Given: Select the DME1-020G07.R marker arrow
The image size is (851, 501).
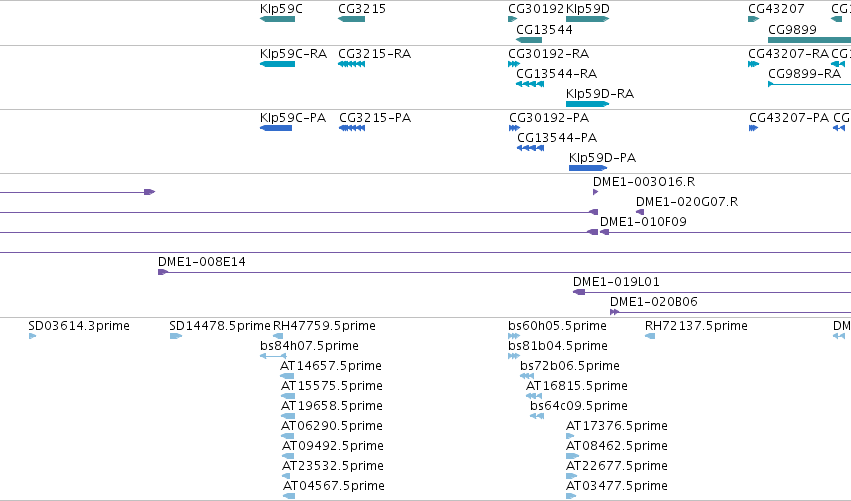Looking at the screenshot, I should coord(640,212).
